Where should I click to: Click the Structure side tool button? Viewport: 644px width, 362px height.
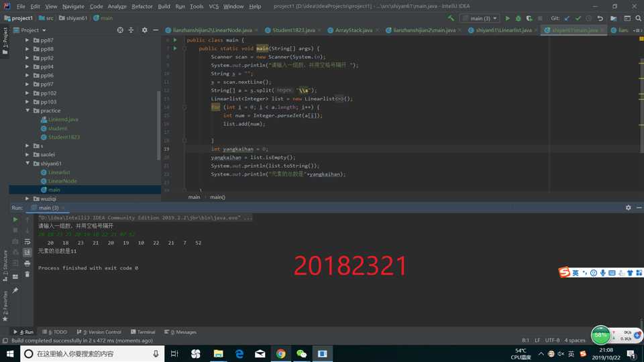[5, 265]
